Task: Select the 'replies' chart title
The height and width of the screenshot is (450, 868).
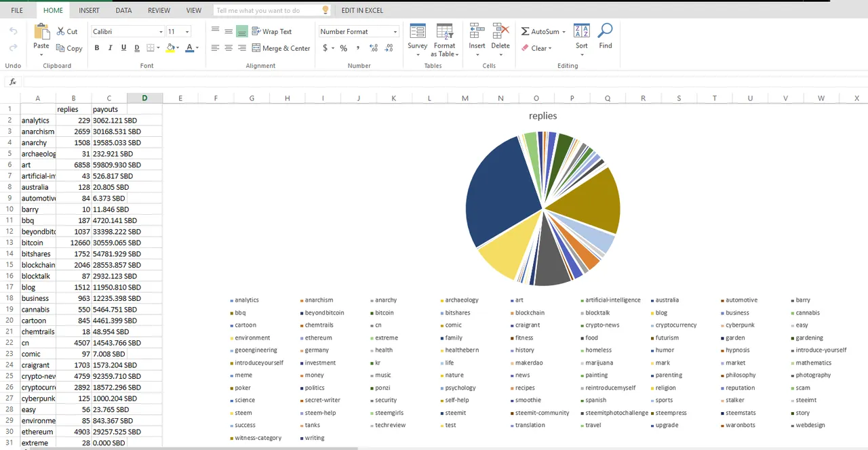Action: point(542,116)
